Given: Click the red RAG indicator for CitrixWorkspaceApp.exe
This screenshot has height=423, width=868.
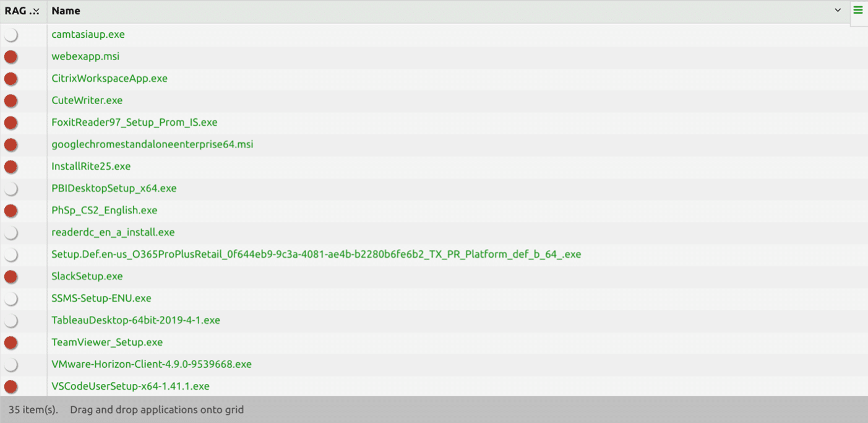Looking at the screenshot, I should pos(11,79).
